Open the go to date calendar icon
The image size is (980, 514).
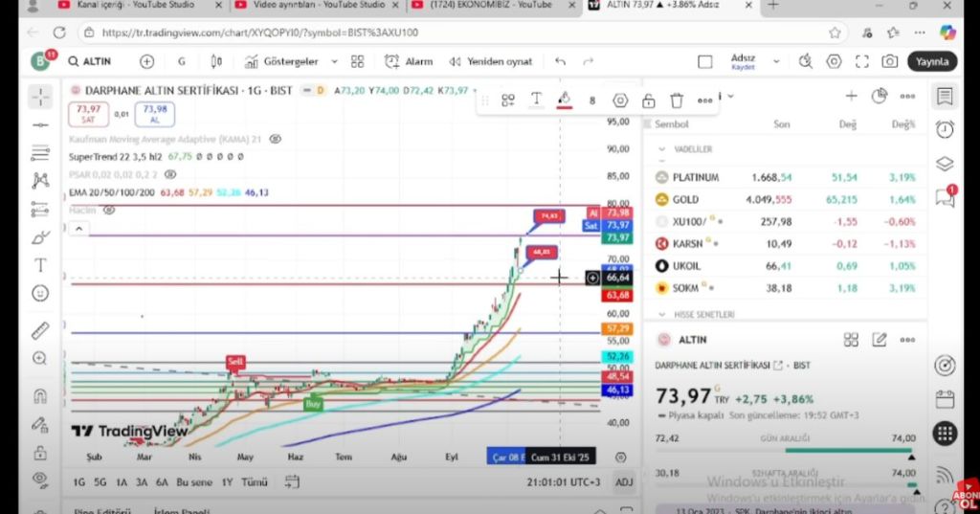(x=292, y=481)
